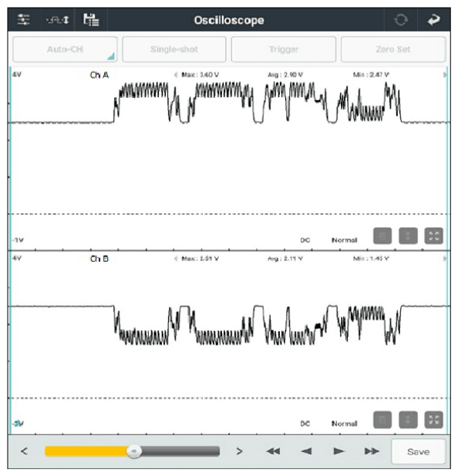
Task: Click the vertical scale icon for Ch B
Action: (x=408, y=420)
